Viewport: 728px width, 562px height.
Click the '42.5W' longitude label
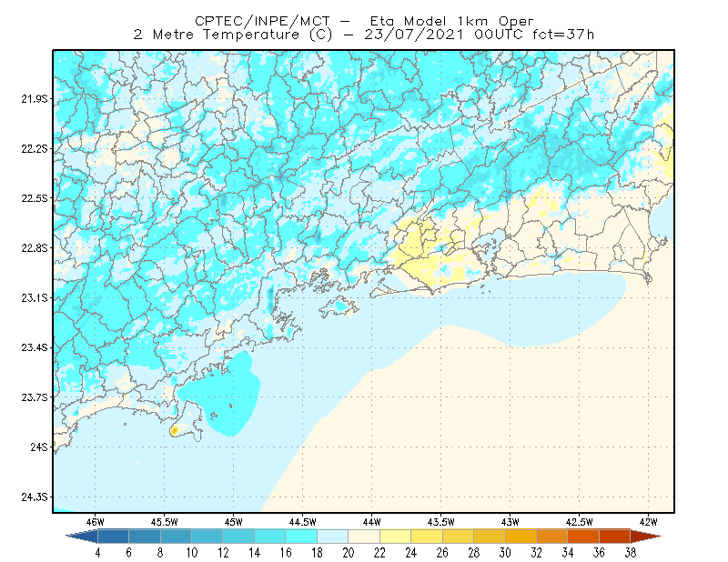tap(580, 522)
